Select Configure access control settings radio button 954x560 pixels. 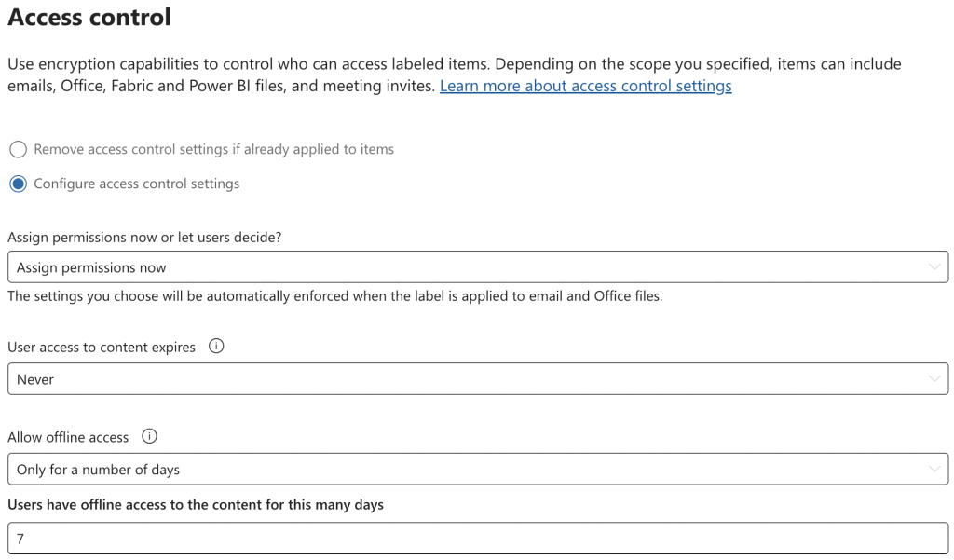point(18,184)
